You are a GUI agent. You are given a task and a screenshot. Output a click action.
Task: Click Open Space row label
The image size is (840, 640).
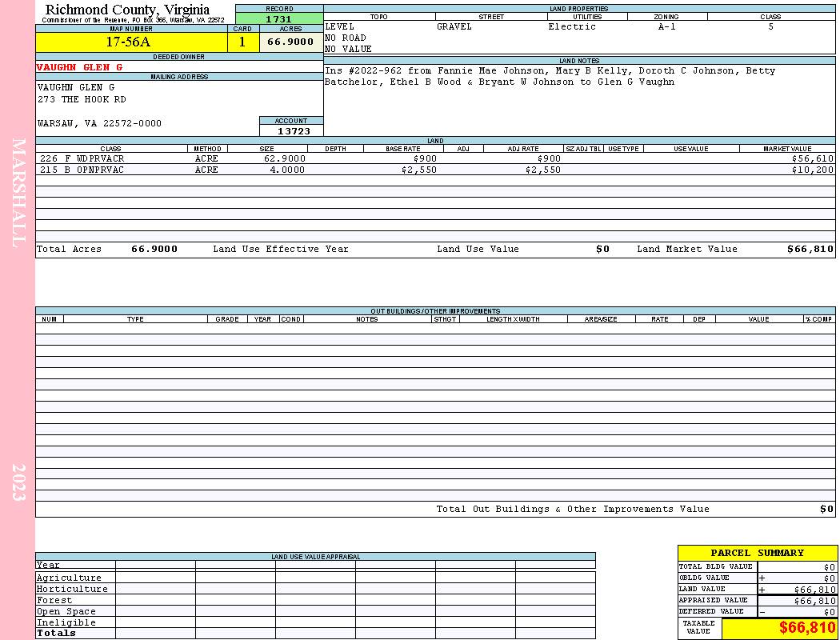pos(66,612)
